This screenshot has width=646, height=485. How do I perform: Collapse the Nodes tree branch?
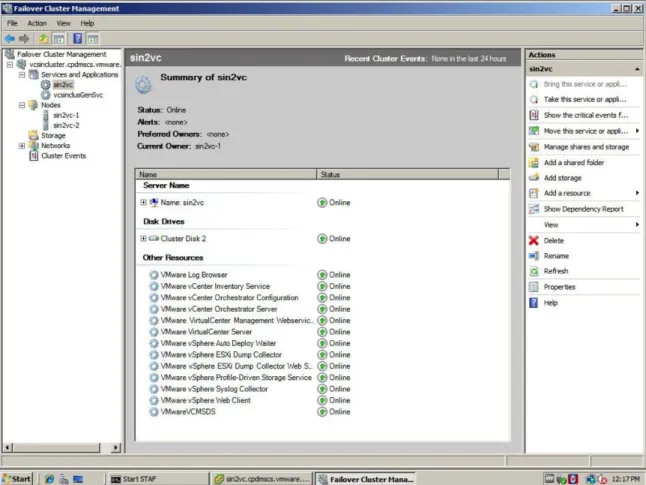pos(22,105)
